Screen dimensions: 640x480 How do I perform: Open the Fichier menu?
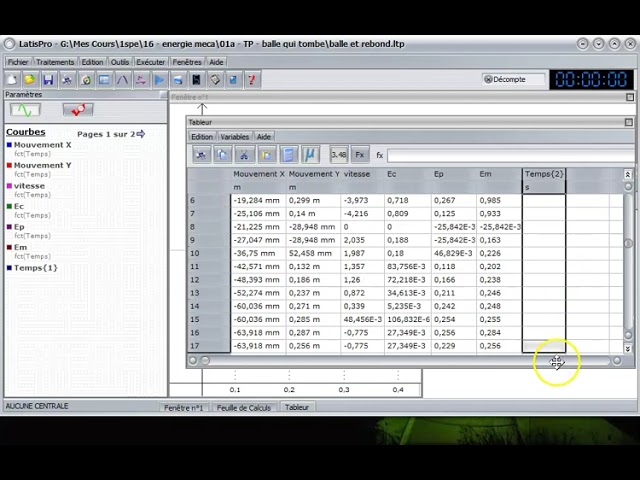coord(18,62)
